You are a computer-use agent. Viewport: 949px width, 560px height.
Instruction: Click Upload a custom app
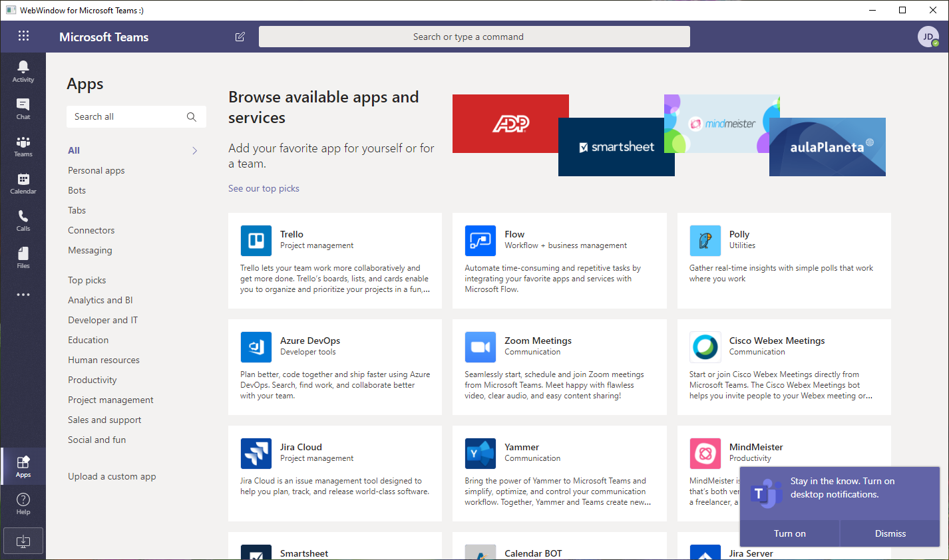[x=112, y=476]
